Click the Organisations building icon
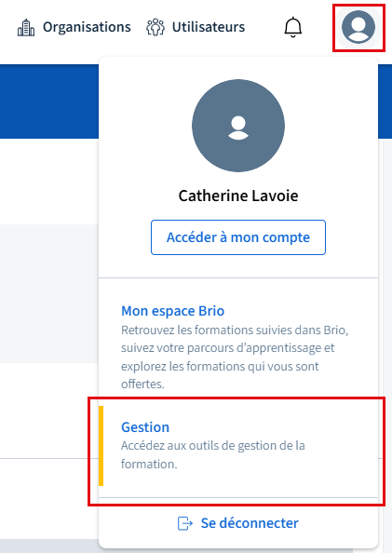The width and height of the screenshot is (392, 553). (x=26, y=28)
